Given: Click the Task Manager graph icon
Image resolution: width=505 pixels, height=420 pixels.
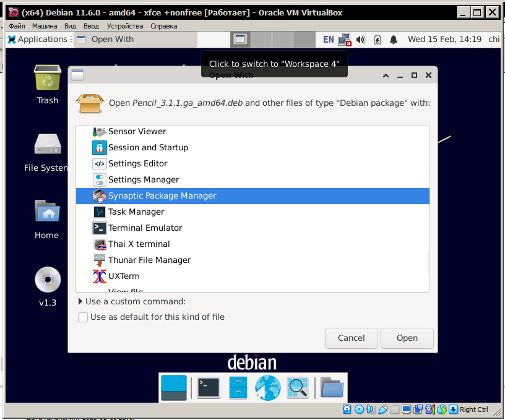Looking at the screenshot, I should point(100,212).
